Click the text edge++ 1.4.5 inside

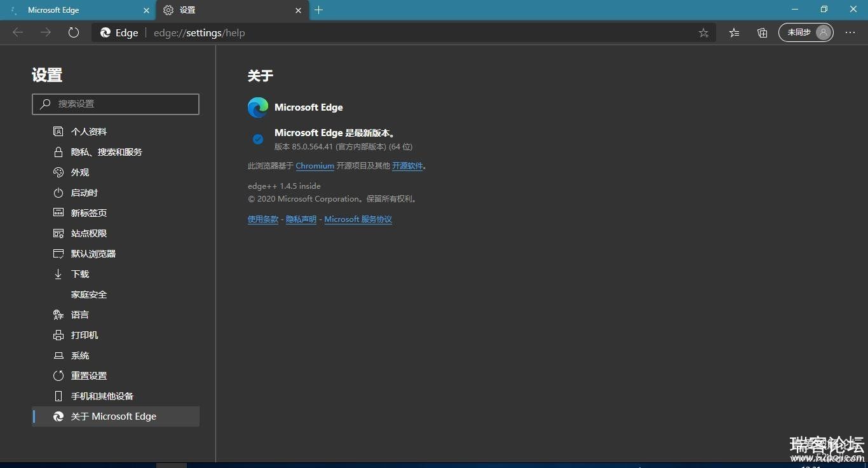click(x=284, y=186)
